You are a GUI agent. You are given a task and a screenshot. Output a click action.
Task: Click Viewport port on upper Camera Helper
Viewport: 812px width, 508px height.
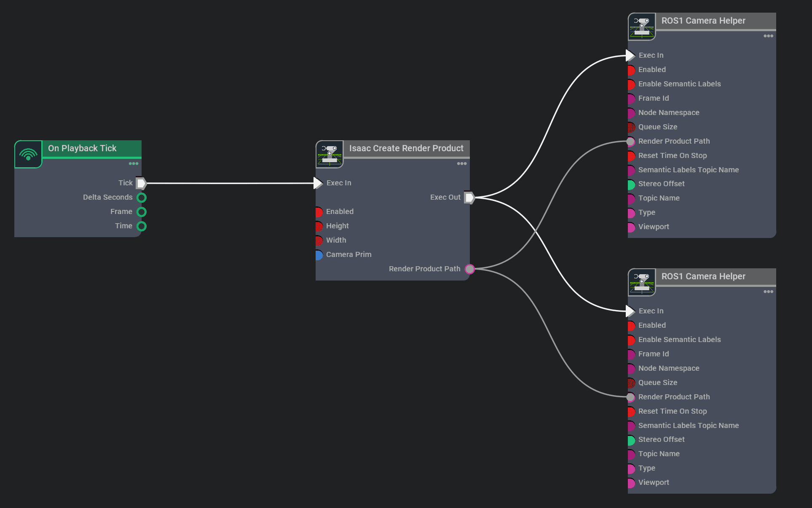click(631, 227)
